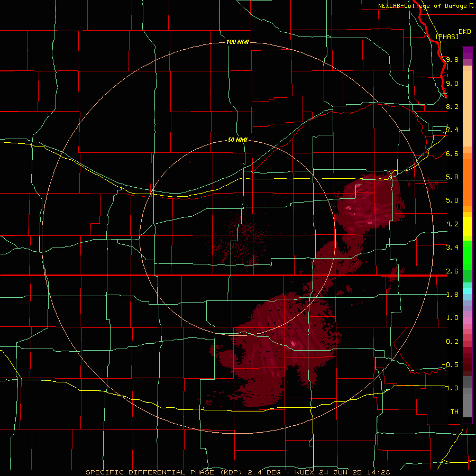Image resolution: width=476 pixels, height=476 pixels.
Task: Click SPECIFIC DIFFERENTIAL PHASE in bottom caption
Action: [x=150, y=472]
